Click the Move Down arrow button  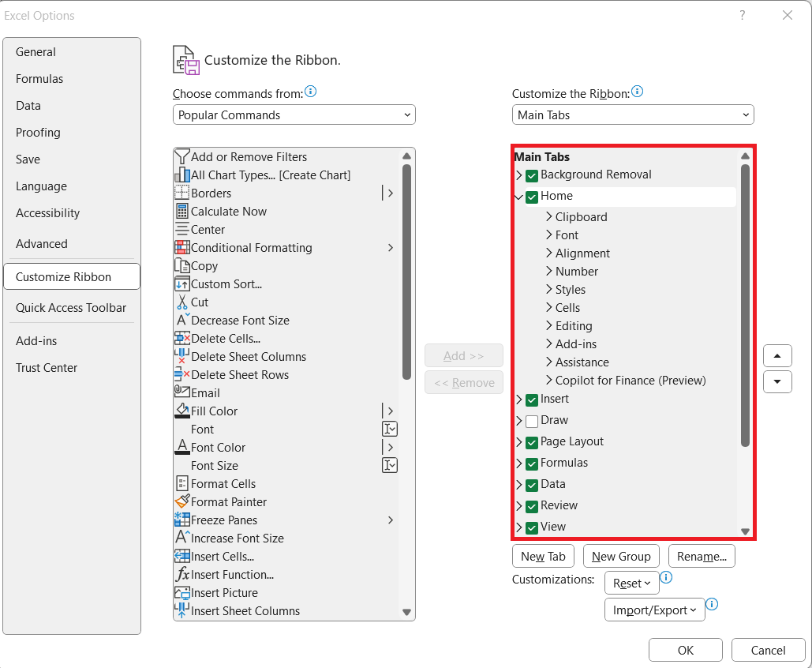(776, 382)
